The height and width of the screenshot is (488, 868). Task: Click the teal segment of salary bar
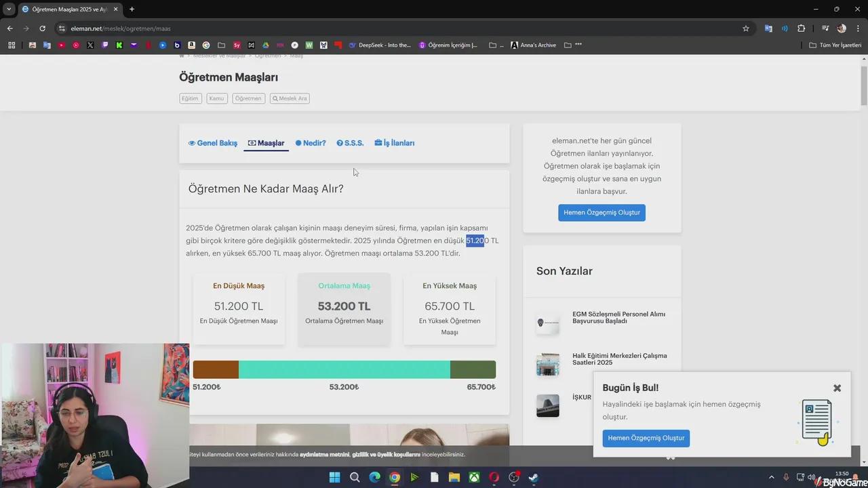[344, 369]
